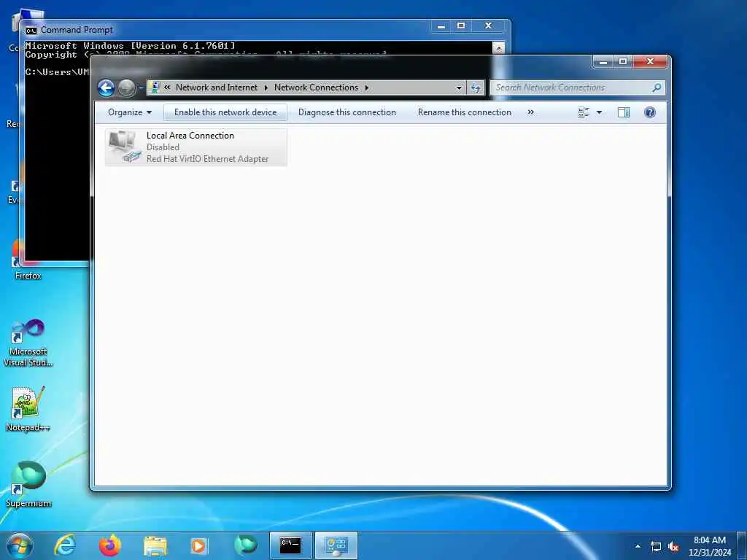Select Local Area Connection adapter

(196, 147)
